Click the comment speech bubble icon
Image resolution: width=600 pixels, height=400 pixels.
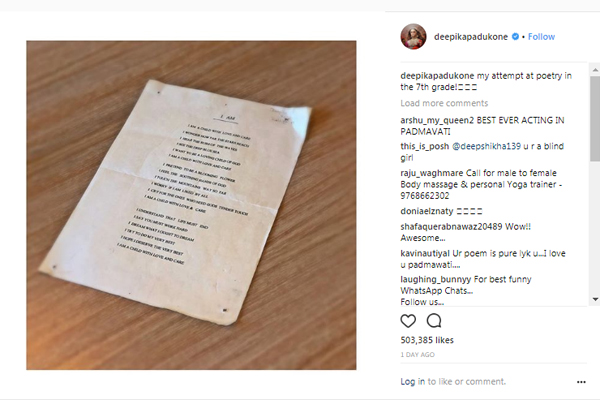[x=434, y=321]
